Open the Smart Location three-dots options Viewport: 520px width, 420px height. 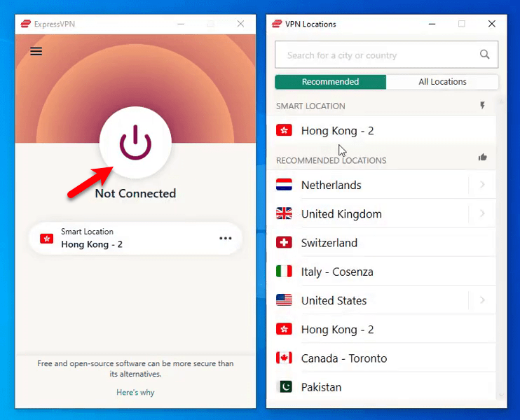click(x=226, y=238)
